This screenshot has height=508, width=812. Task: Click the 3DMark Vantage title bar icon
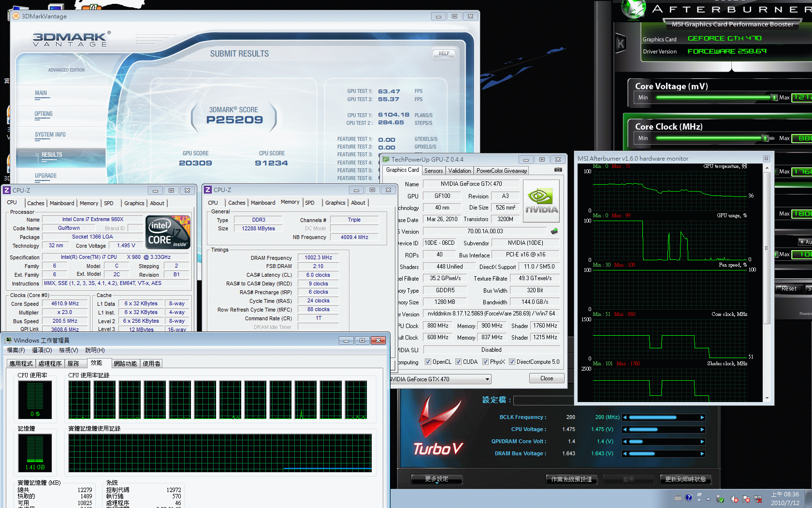tap(15, 16)
